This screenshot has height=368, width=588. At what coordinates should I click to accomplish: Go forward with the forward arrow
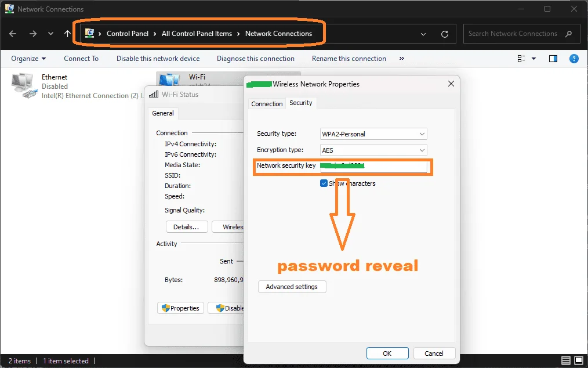(x=33, y=34)
